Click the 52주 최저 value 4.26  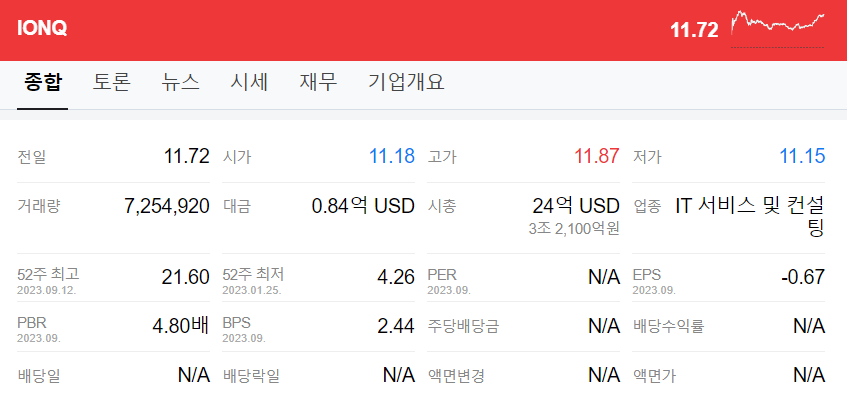396,277
